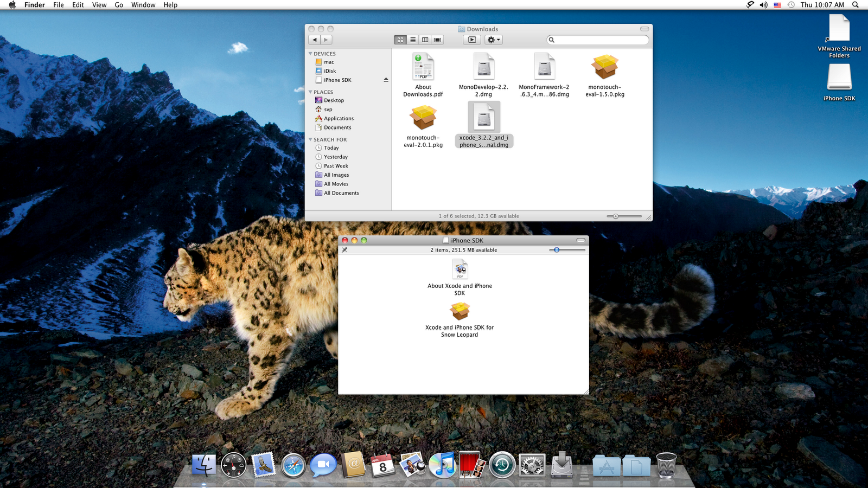Open the Action gear dropdown menu

(494, 40)
